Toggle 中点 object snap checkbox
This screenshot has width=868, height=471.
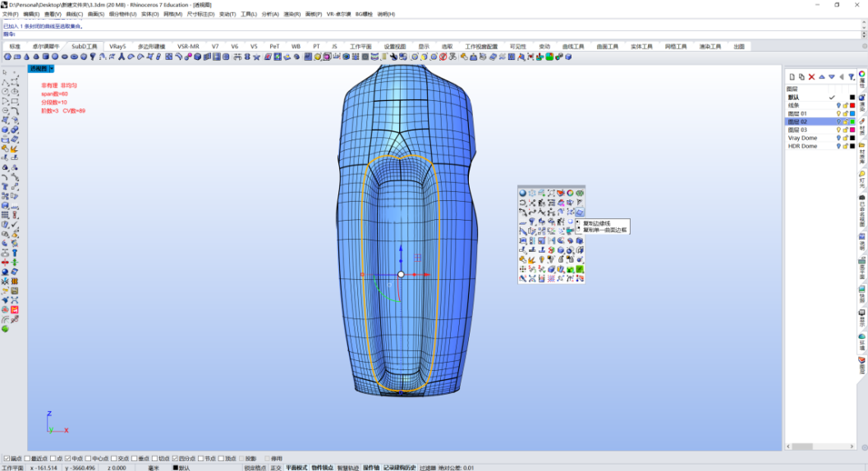coord(67,459)
